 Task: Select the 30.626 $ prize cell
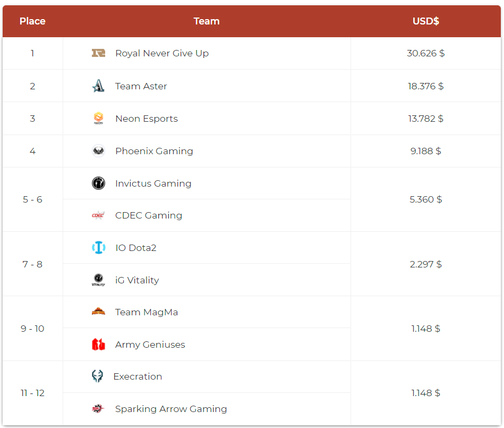click(x=426, y=53)
